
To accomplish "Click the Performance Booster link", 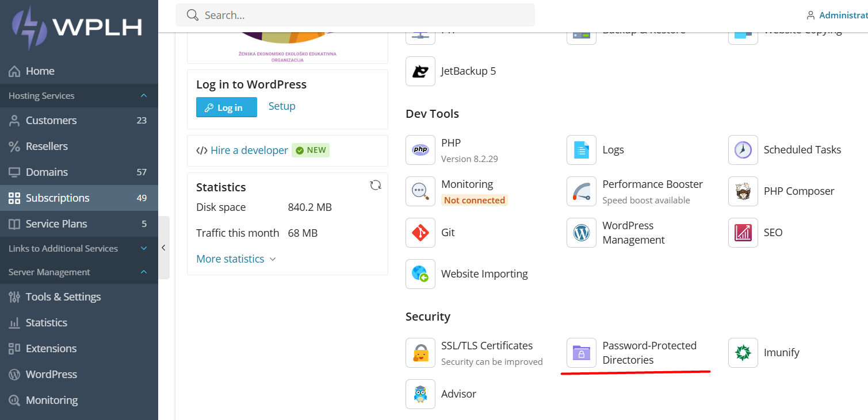I will (x=652, y=184).
